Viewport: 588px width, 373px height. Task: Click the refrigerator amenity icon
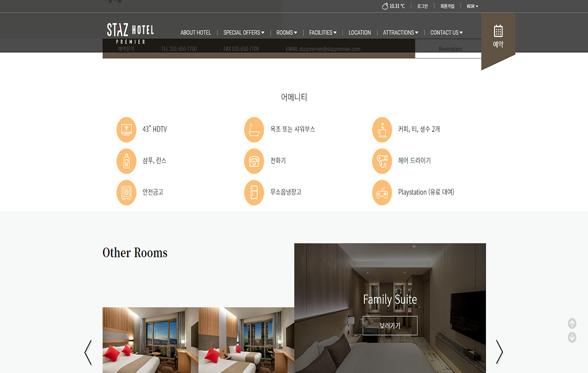coord(254,192)
